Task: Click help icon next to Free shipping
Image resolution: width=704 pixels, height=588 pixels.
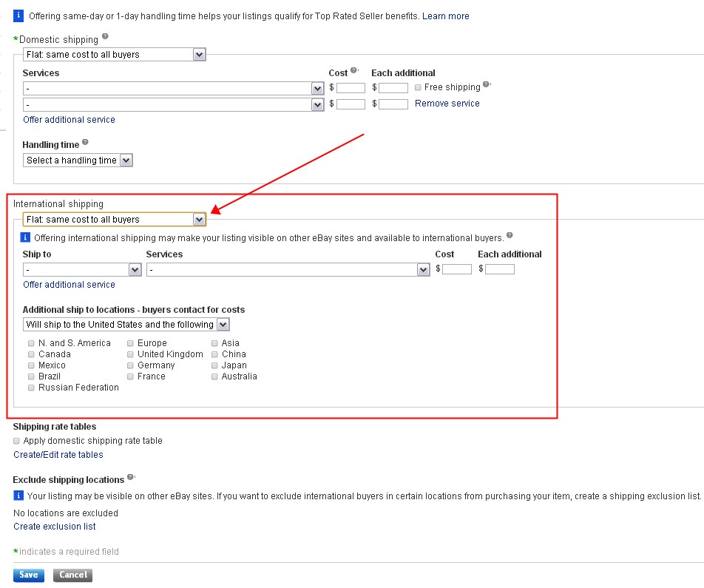Action: (487, 85)
